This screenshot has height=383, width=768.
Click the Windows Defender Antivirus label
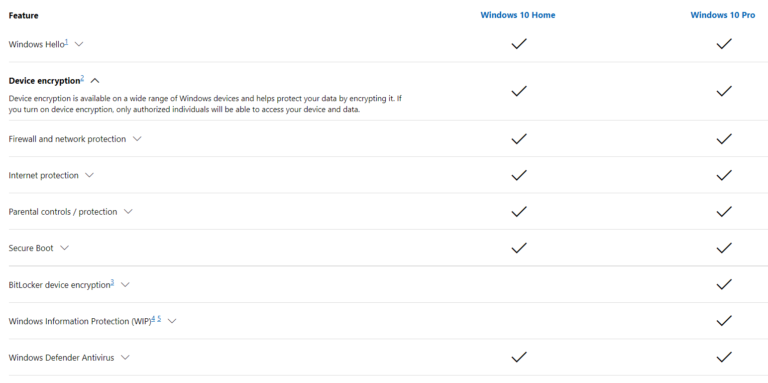point(61,358)
